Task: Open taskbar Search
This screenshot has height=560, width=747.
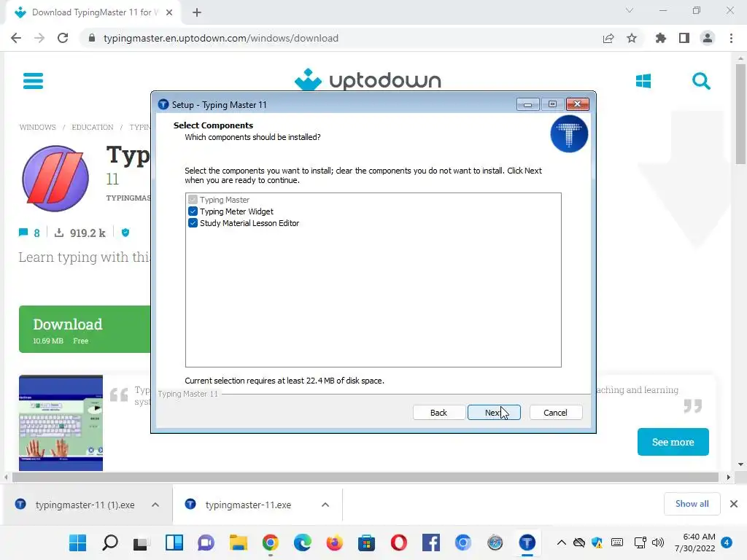Action: [110, 542]
